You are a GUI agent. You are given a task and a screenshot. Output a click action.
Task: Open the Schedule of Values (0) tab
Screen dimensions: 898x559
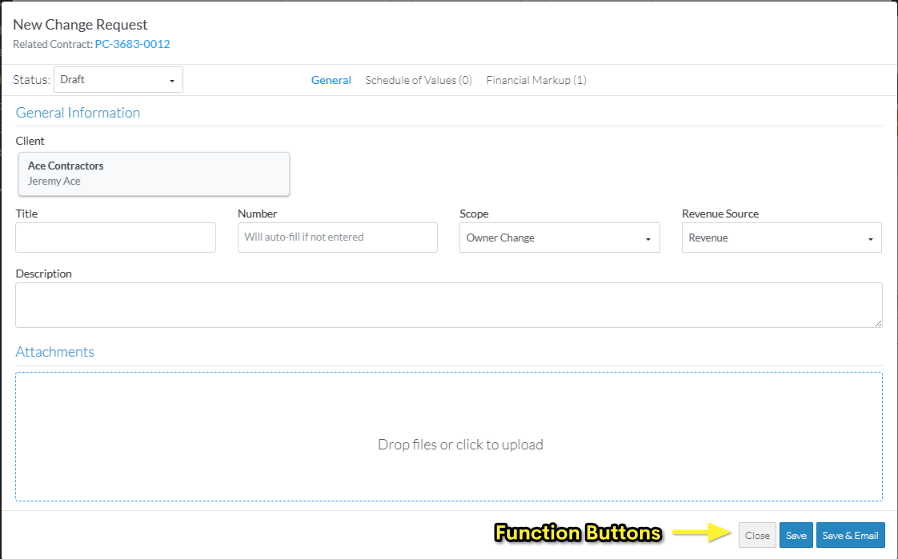(x=419, y=80)
